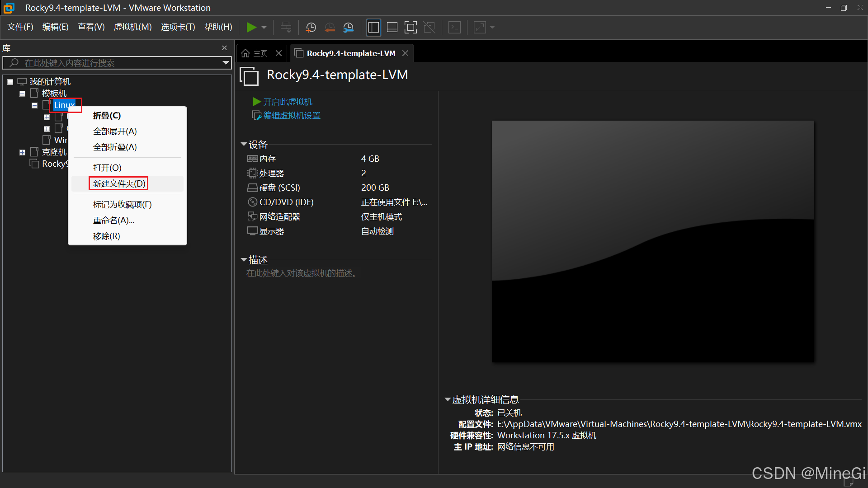Take a snapshot of this virtual machine
The height and width of the screenshot is (488, 868).
pyautogui.click(x=311, y=28)
